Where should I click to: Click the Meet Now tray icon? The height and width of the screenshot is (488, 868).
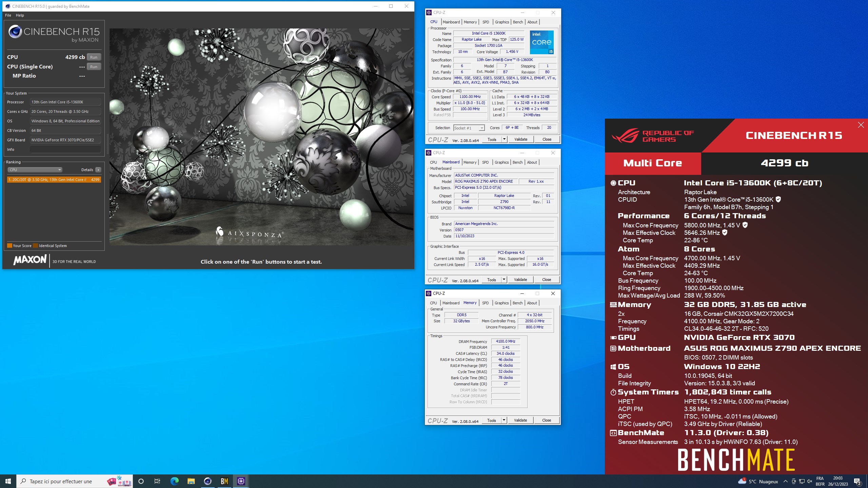coord(794,481)
